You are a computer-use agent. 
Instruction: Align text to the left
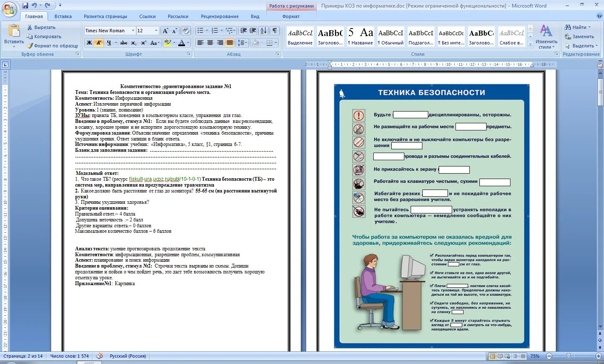pyautogui.click(x=200, y=43)
